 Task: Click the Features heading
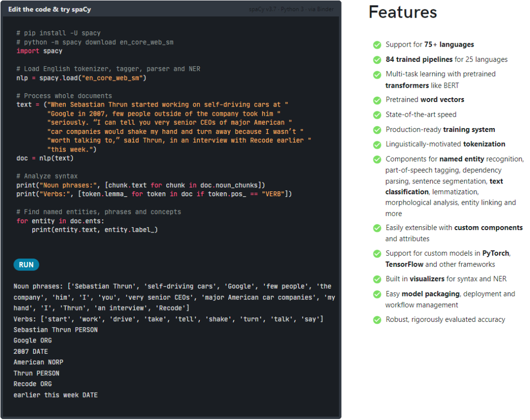tap(402, 12)
